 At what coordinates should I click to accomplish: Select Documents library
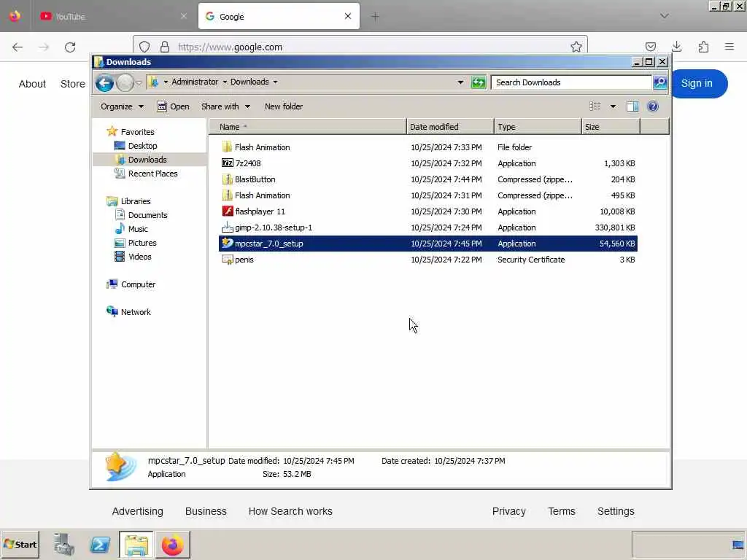pyautogui.click(x=142, y=215)
